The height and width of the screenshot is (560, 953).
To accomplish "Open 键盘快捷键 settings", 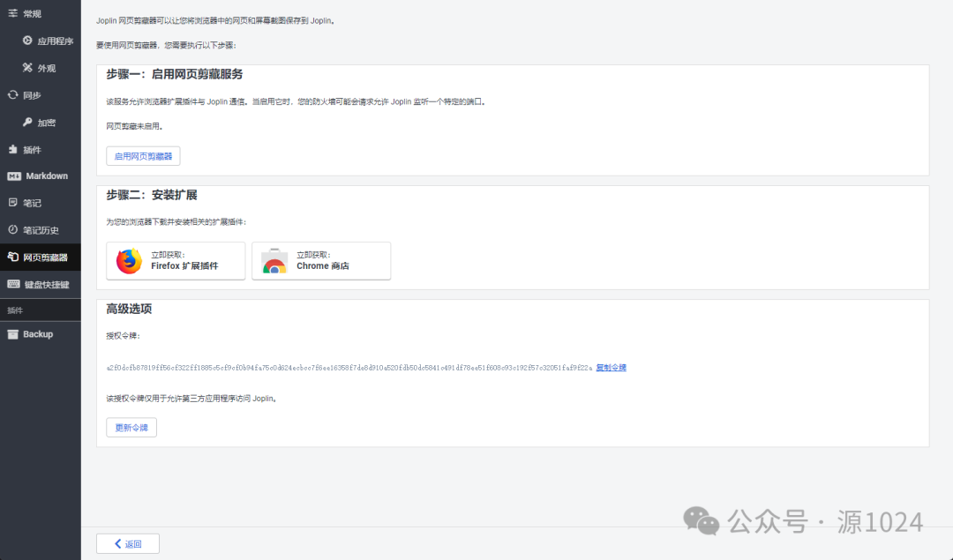I will [x=40, y=284].
